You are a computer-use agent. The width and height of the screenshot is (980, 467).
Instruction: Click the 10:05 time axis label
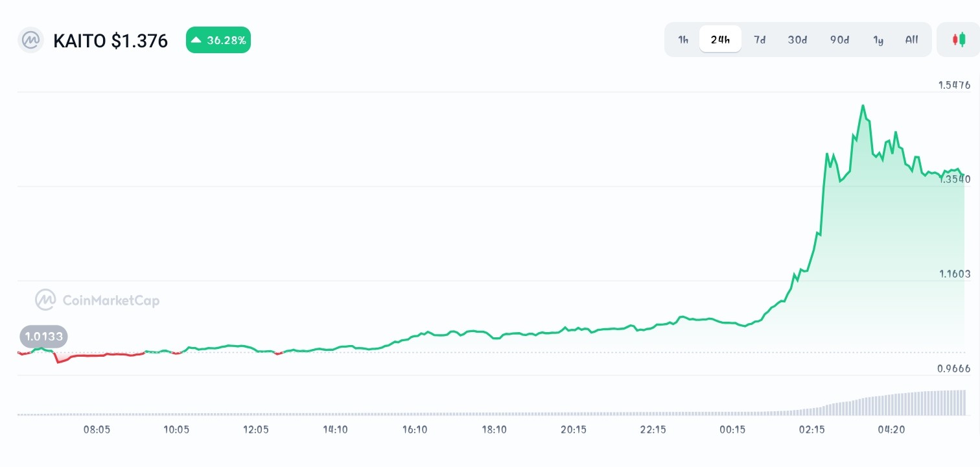tap(176, 429)
